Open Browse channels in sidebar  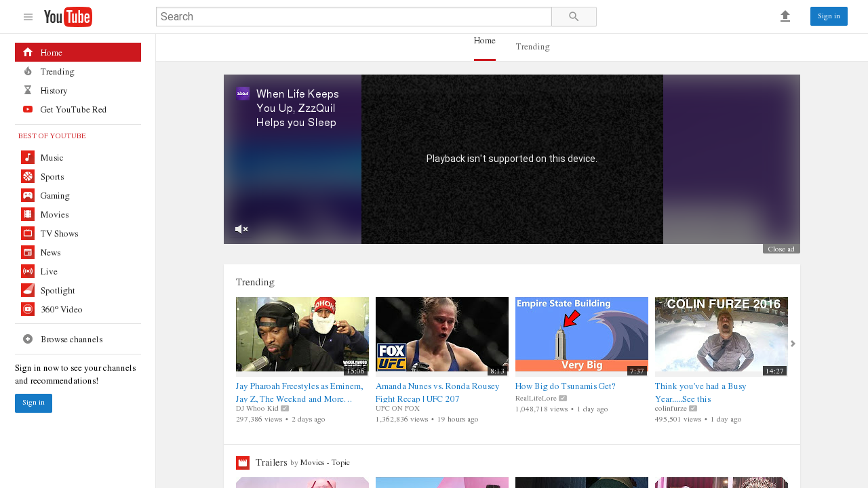pyautogui.click(x=78, y=339)
